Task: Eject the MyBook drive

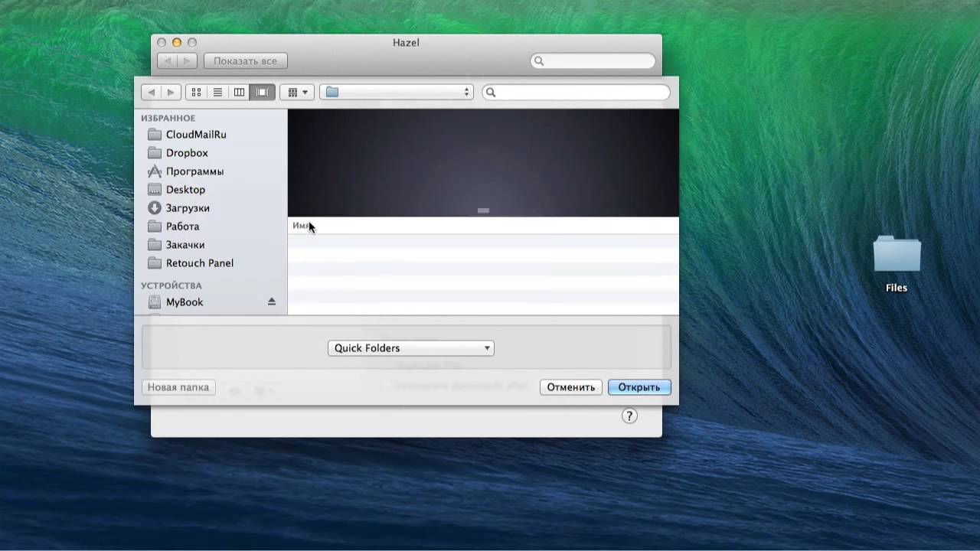Action: coord(271,302)
